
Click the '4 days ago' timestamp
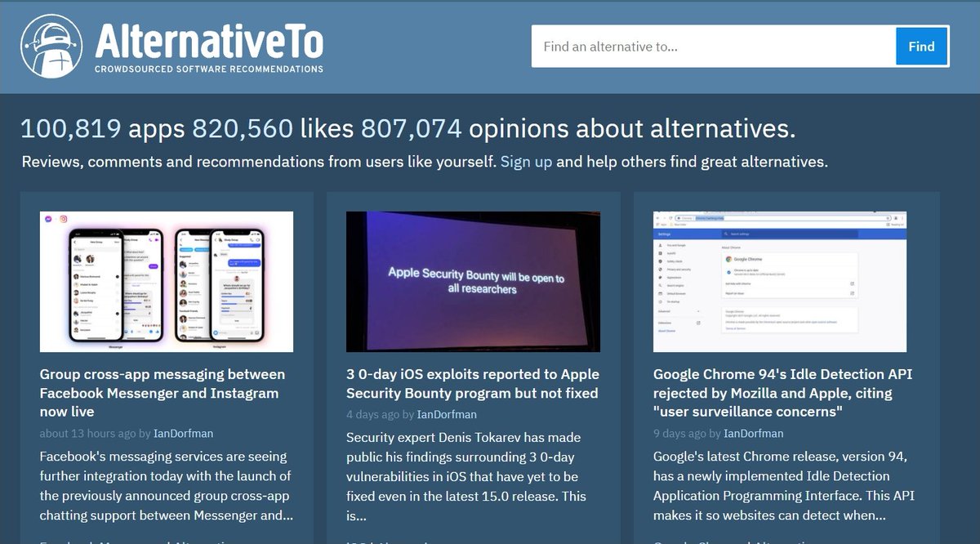point(373,415)
